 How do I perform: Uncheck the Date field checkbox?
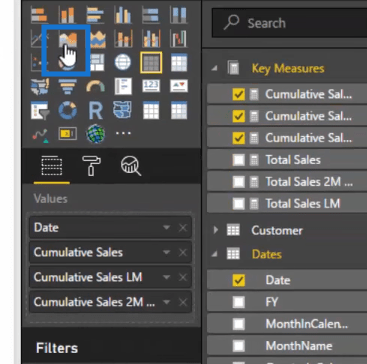[239, 280]
